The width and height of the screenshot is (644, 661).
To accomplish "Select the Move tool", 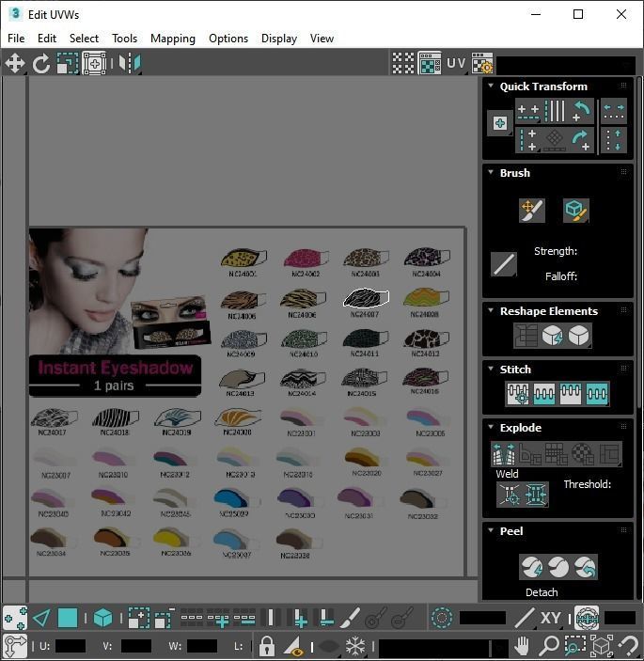I will (x=15, y=64).
